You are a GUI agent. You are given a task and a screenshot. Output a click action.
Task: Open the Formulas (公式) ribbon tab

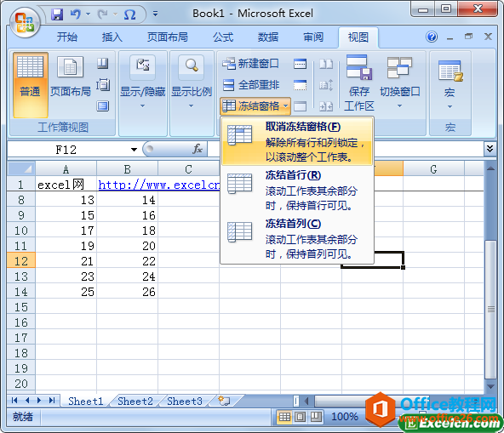pos(223,37)
